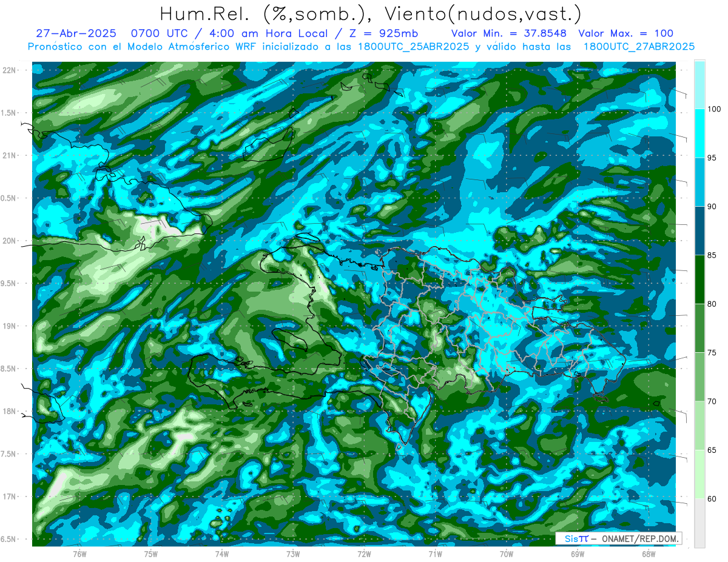Pick the gray swatch below 60

(699, 523)
